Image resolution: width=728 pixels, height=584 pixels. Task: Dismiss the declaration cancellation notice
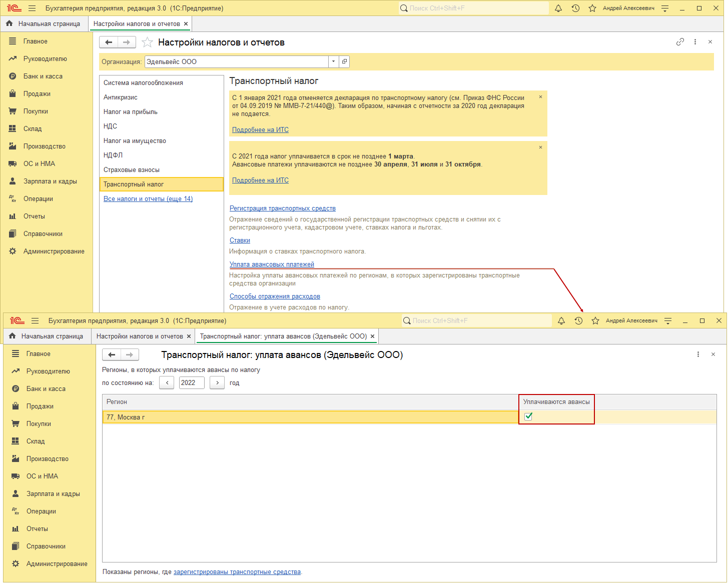540,97
